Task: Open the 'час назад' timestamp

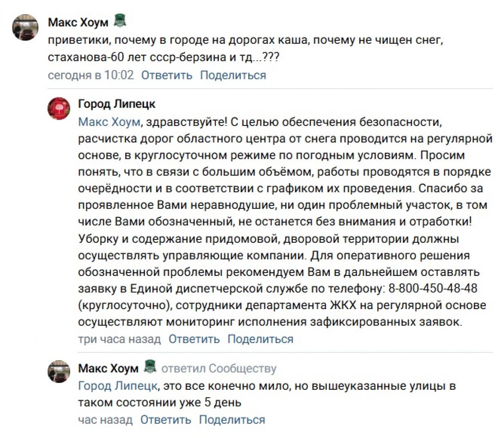Action: [105, 420]
